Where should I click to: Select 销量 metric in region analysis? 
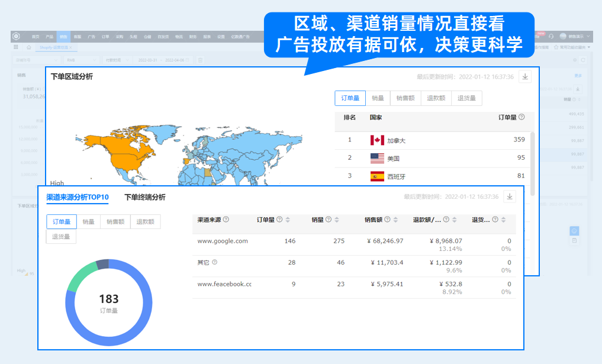[x=378, y=98]
